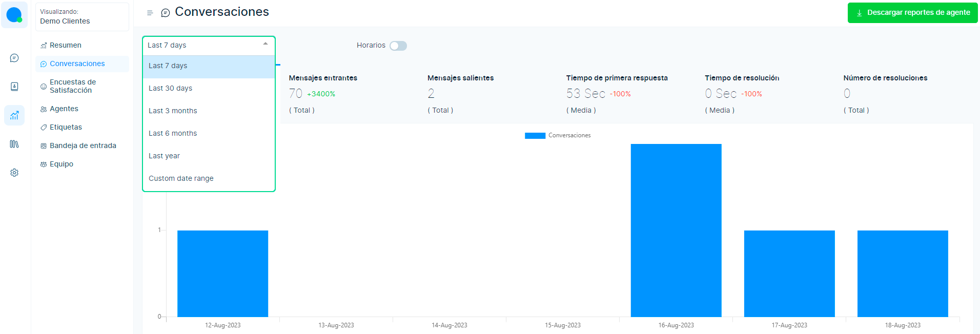Image resolution: width=980 pixels, height=334 pixels.
Task: Open Encuestas de Satisfacción report
Action: 72,86
